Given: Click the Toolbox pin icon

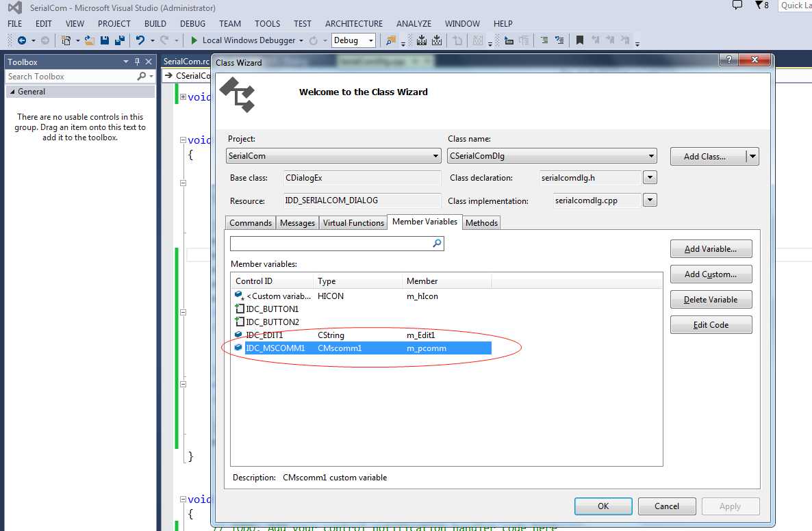Looking at the screenshot, I should point(137,62).
